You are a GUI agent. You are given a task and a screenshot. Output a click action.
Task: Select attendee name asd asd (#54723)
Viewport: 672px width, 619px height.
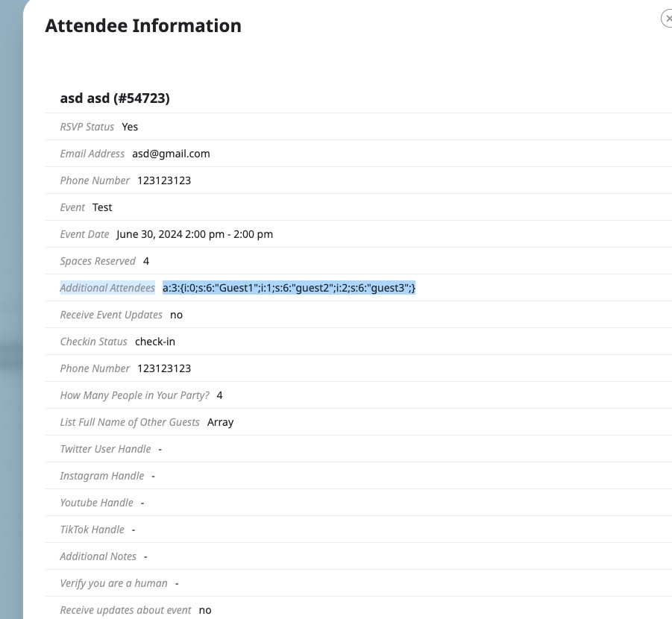point(115,98)
